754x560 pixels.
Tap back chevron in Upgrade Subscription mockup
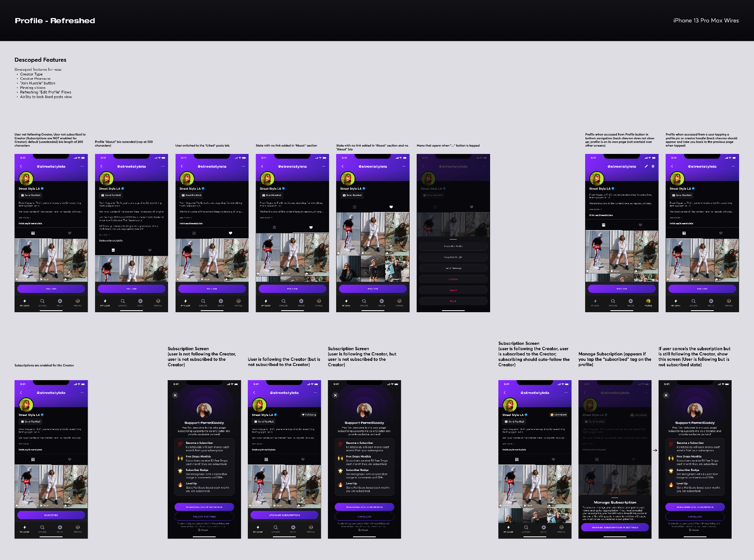[x=254, y=393]
